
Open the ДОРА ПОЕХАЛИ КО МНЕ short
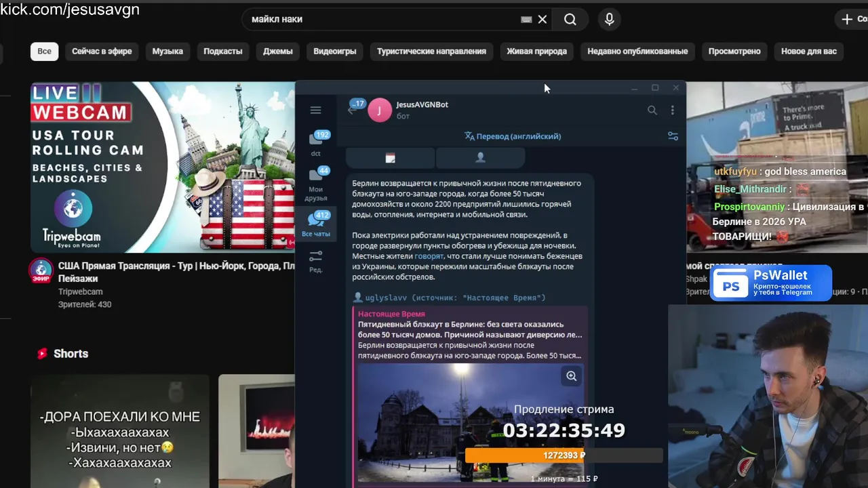tap(120, 431)
